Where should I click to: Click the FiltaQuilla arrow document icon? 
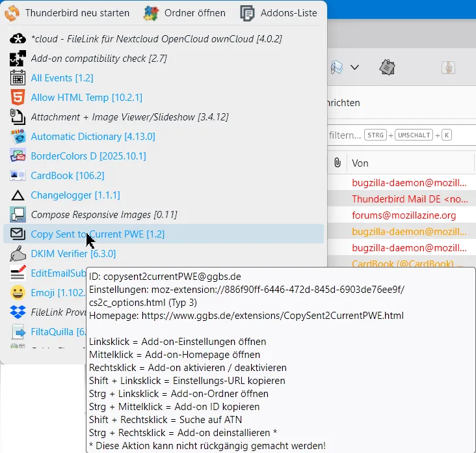[18, 332]
